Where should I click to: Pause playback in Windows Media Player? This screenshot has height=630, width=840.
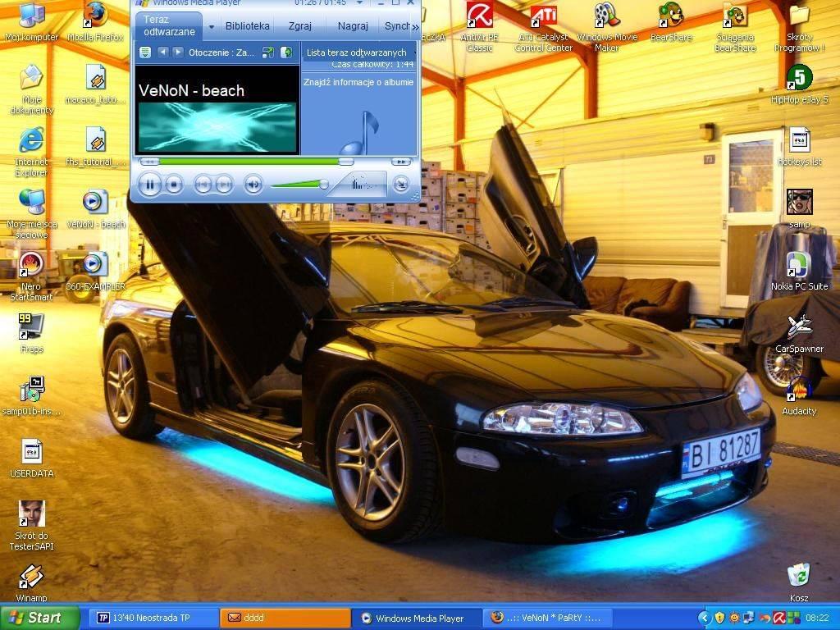click(150, 185)
